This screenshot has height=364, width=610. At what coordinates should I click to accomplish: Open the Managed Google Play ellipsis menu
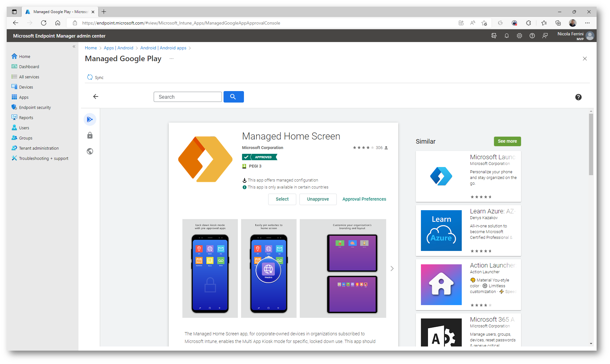172,59
